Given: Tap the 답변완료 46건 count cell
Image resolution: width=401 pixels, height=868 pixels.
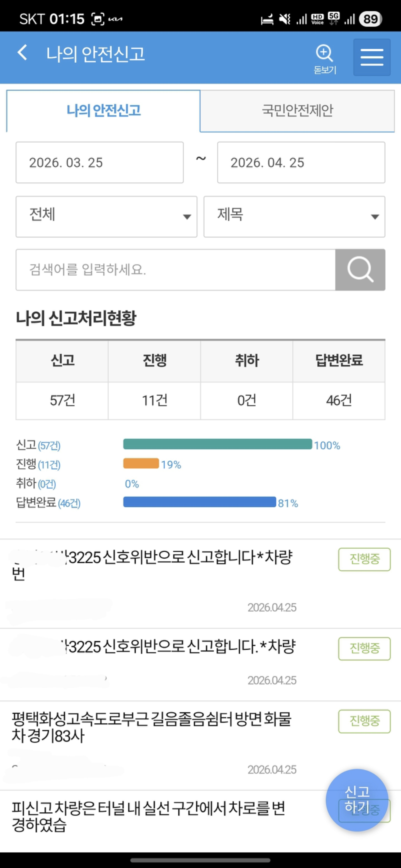Looking at the screenshot, I should (x=339, y=401).
